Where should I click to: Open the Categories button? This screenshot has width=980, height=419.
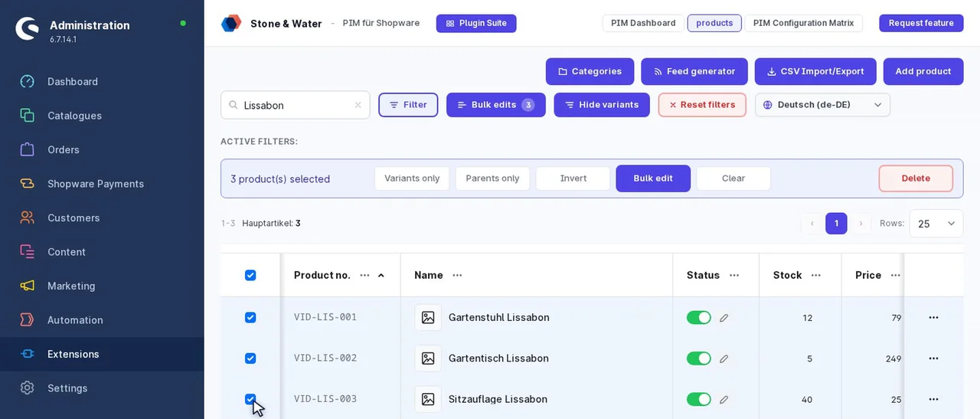tap(590, 71)
